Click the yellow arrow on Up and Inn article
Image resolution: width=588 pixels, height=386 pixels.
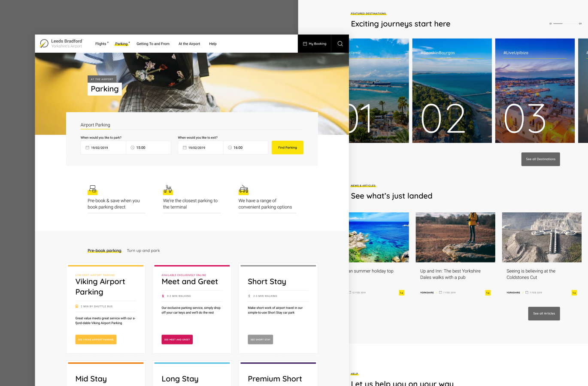point(488,293)
